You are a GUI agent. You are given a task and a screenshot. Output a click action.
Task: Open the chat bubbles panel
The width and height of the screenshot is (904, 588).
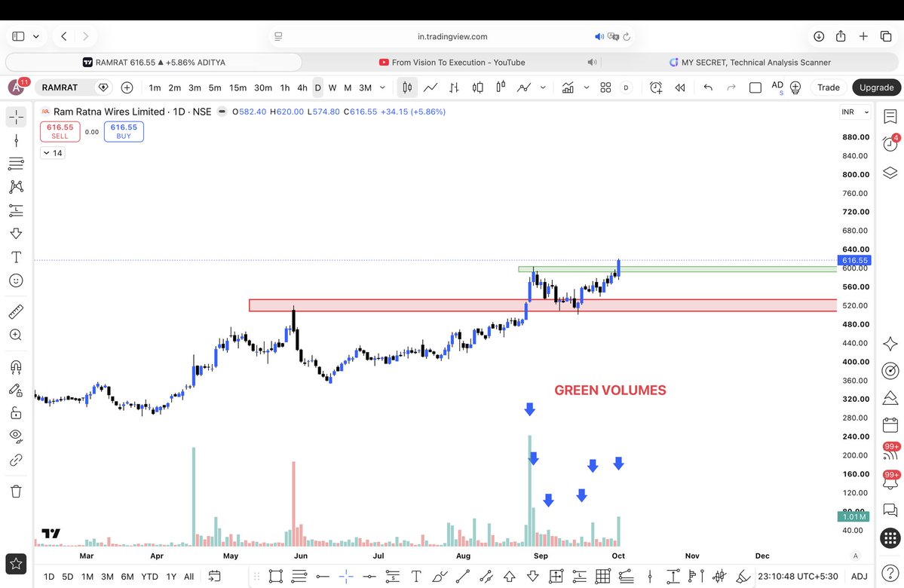pyautogui.click(x=890, y=510)
